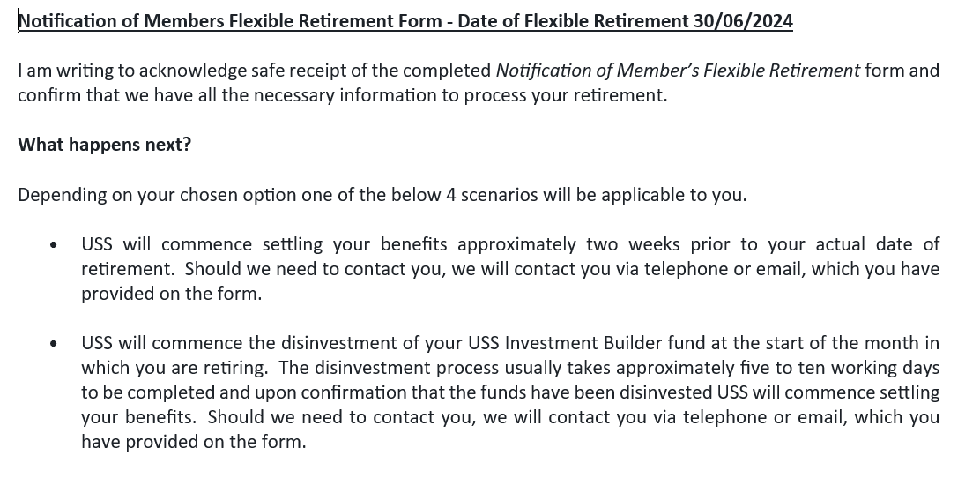Click 'safe receipt' in the opening sentence
This screenshot has height=478, width=980.
[298, 71]
